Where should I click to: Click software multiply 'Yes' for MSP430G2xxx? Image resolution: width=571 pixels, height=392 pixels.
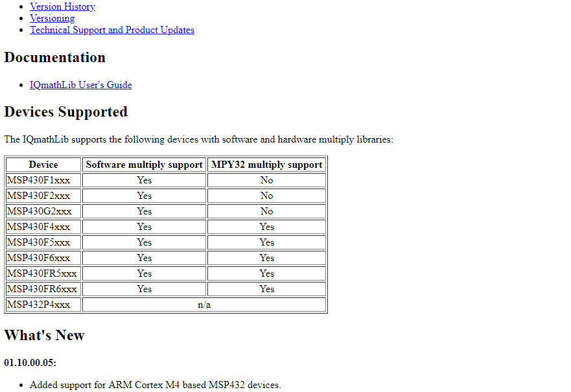tap(144, 211)
